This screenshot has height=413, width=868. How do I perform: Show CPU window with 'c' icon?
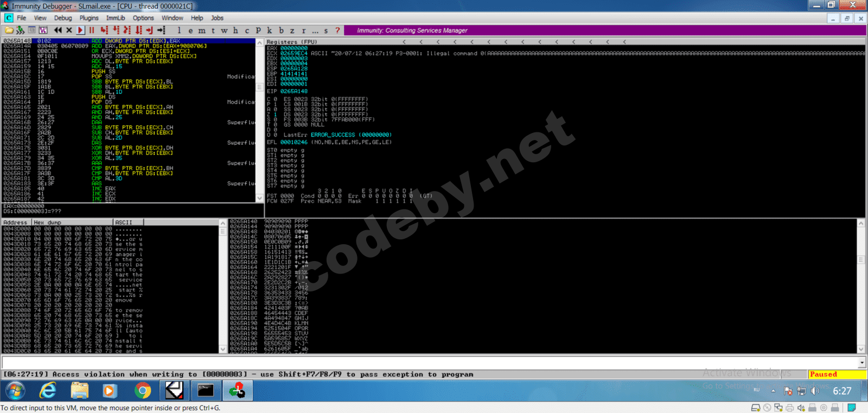pos(247,30)
